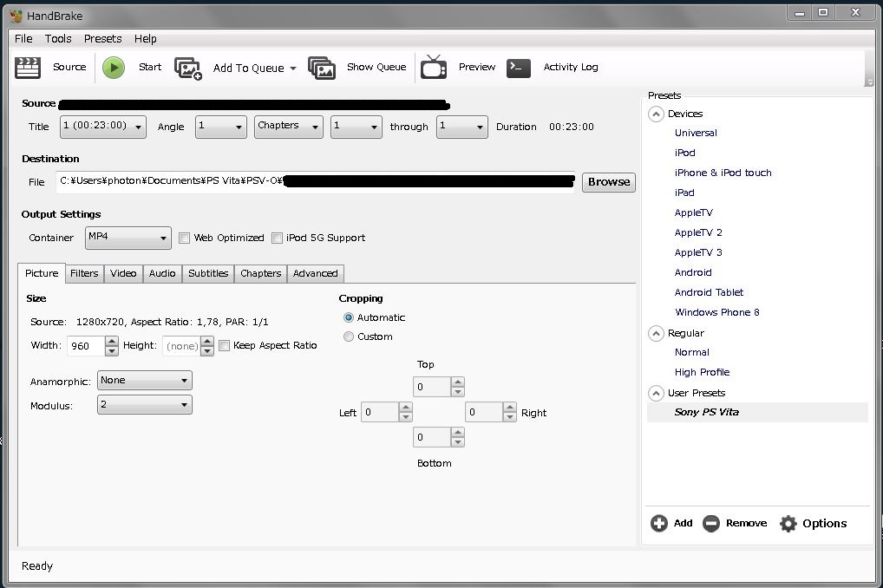Select the iPad preset
Image resolution: width=883 pixels, height=588 pixels.
pyautogui.click(x=684, y=193)
